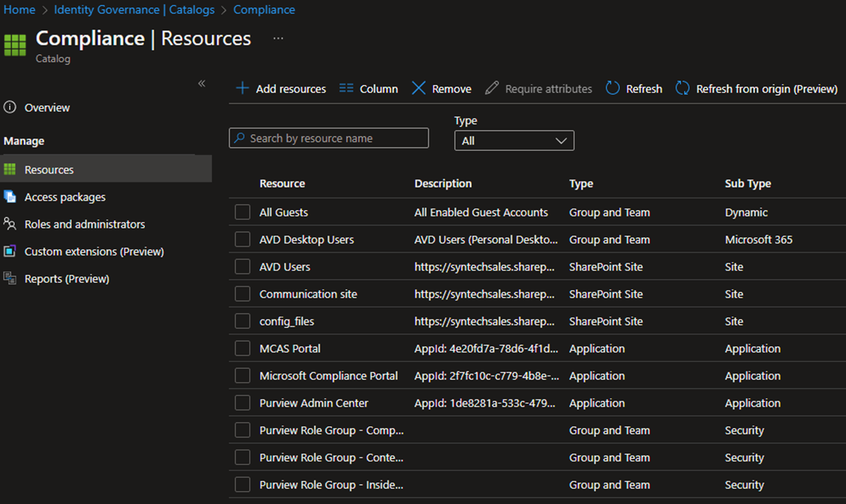Select the Purview Role Group - Inside... checkbox
Screen dimensions: 846x504
[242, 485]
